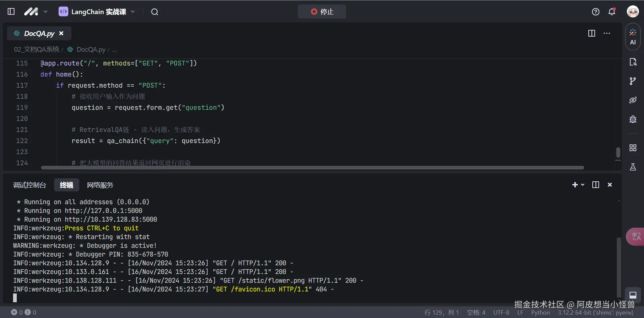Open the extensions grid icon
Viewport: 644px width, 318px height.
pyautogui.click(x=633, y=148)
